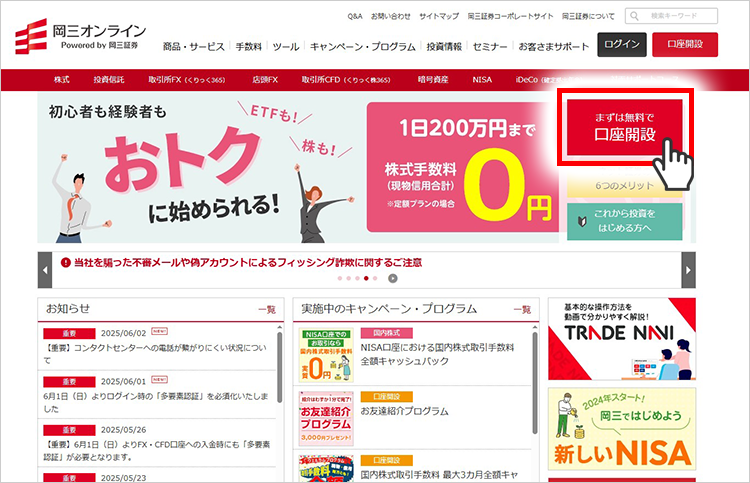Open 2025/06/01 多要素認証 login notice

tap(155, 403)
